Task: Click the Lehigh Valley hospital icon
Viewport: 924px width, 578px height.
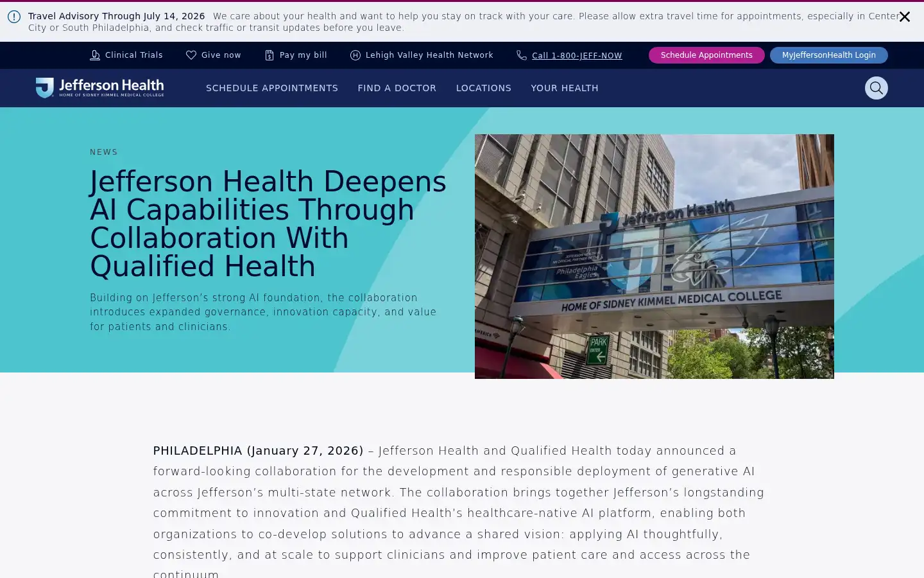Action: tap(355, 55)
